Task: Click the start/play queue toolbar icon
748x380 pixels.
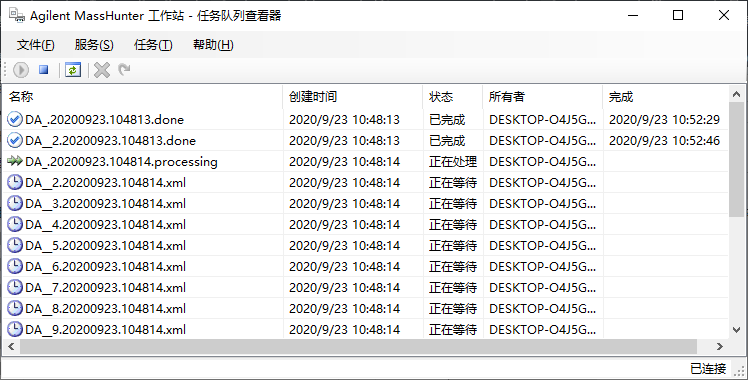Action: click(21, 70)
